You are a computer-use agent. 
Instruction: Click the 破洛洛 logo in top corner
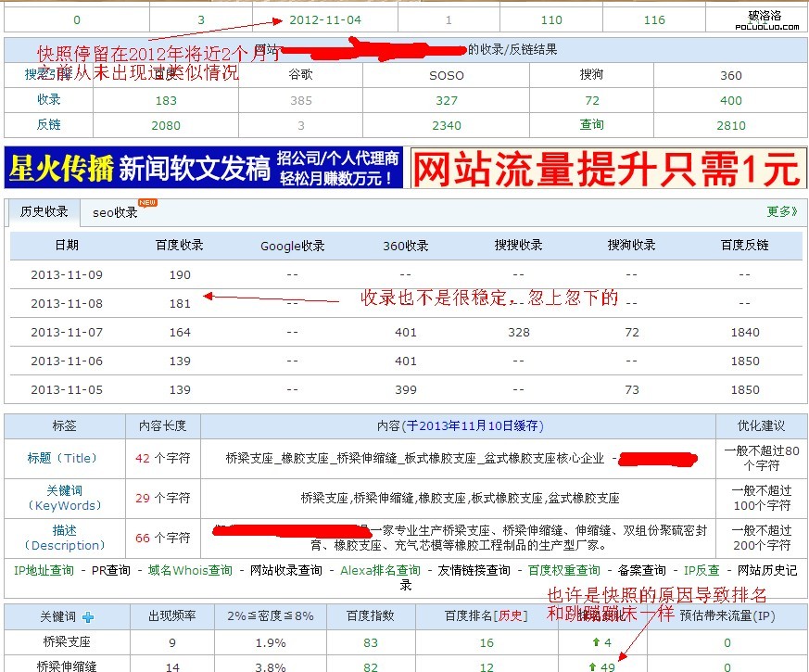tap(765, 19)
